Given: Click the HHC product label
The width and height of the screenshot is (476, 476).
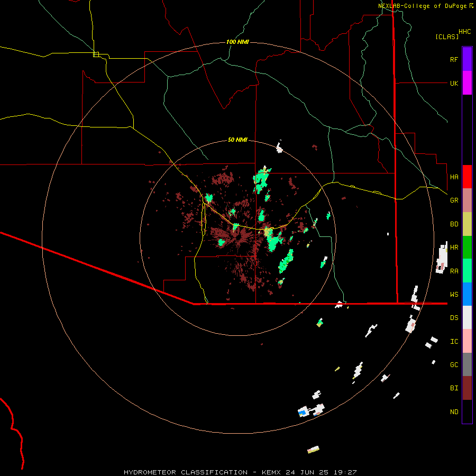Looking at the screenshot, I should coord(465,32).
